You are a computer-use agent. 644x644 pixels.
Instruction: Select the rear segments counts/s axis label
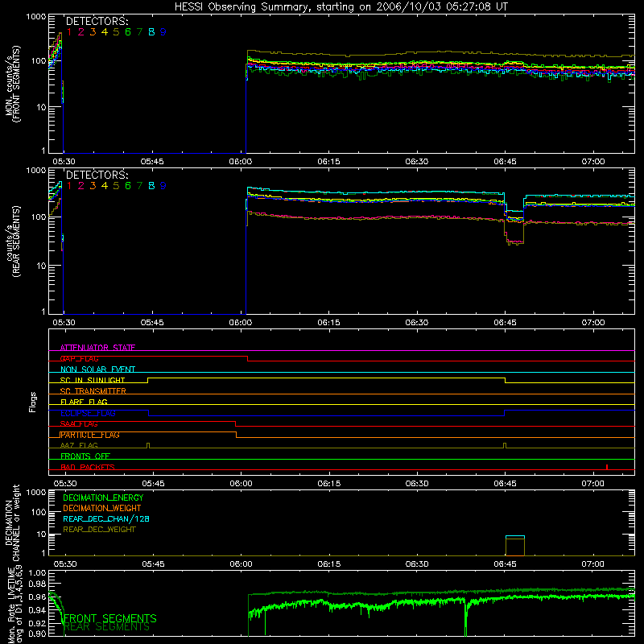[12, 242]
